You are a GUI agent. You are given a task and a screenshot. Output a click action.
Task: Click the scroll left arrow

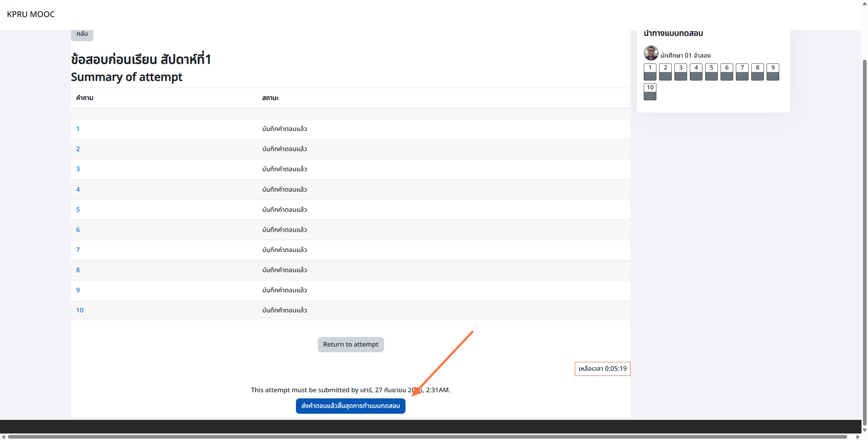point(3,437)
